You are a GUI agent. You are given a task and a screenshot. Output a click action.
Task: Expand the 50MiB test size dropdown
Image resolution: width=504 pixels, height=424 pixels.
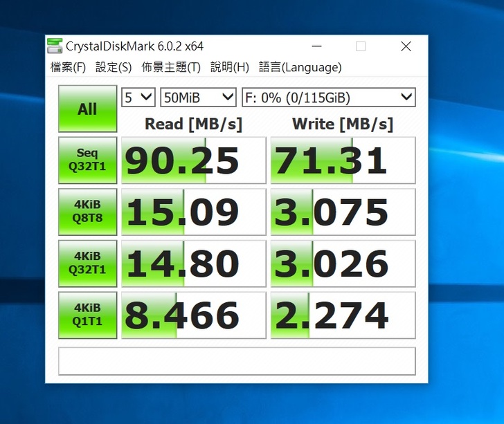pyautogui.click(x=198, y=97)
